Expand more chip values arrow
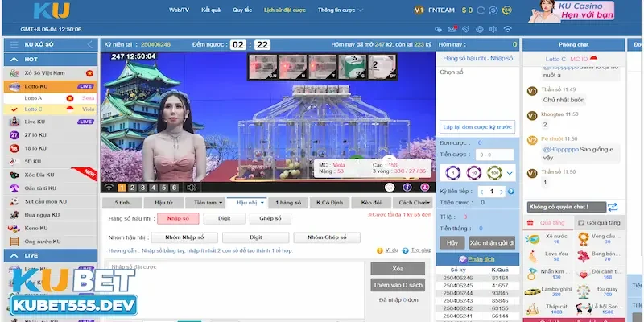 (x=510, y=173)
